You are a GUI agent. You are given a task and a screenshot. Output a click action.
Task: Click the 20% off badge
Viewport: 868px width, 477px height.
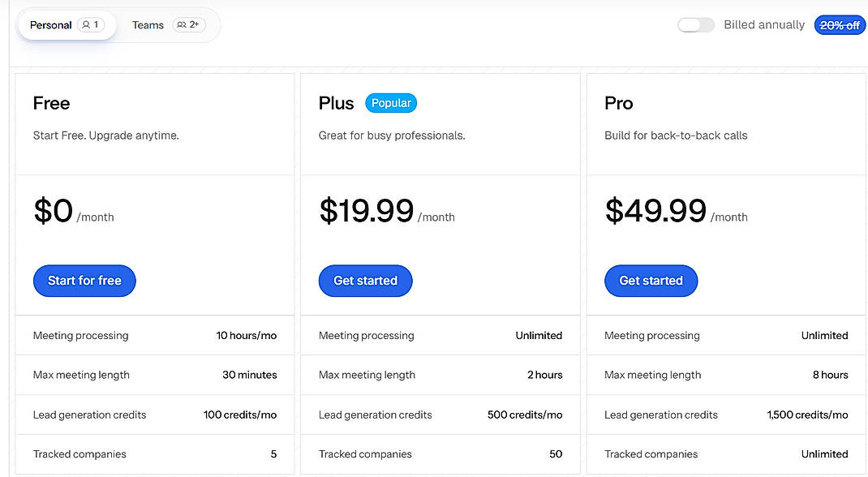[840, 25]
